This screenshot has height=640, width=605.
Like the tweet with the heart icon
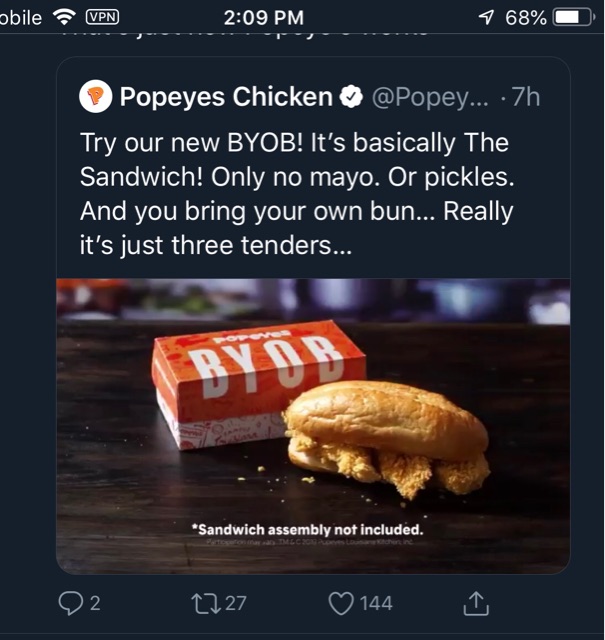coord(342,603)
